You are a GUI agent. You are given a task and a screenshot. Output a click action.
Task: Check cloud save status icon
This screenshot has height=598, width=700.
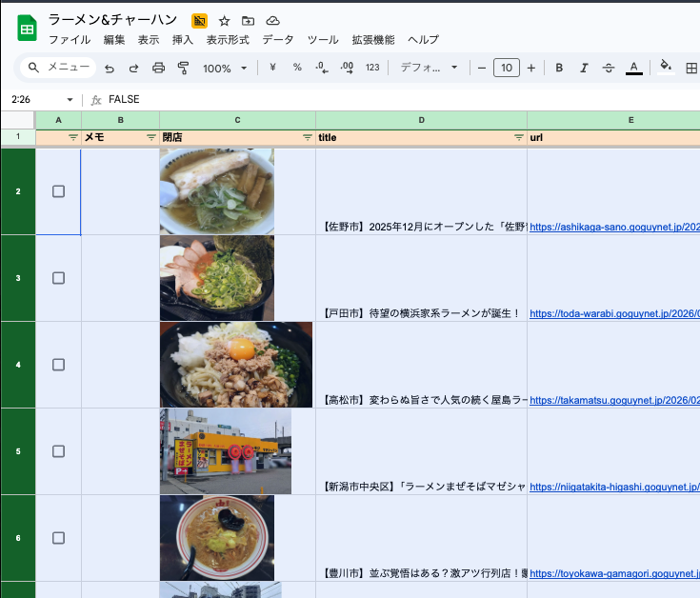tap(273, 20)
